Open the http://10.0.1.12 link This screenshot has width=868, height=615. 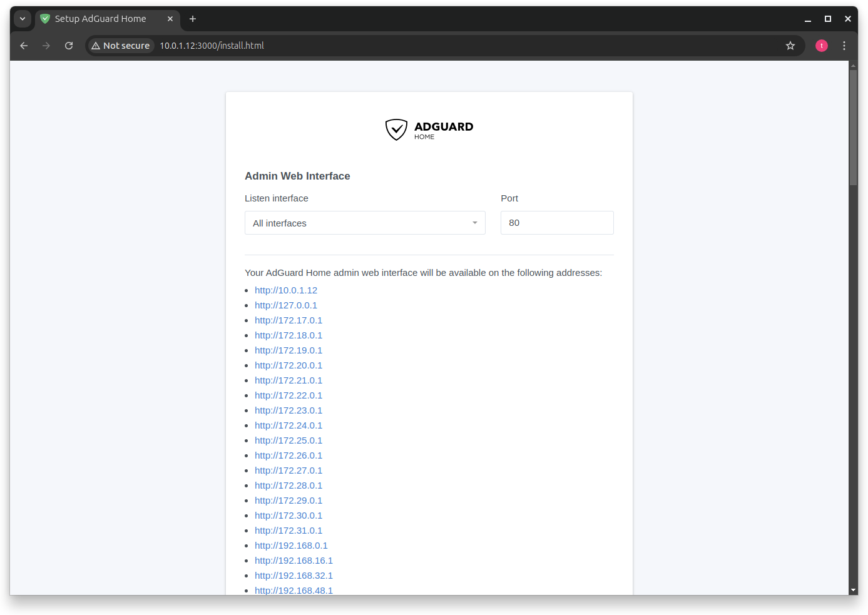[x=286, y=290]
